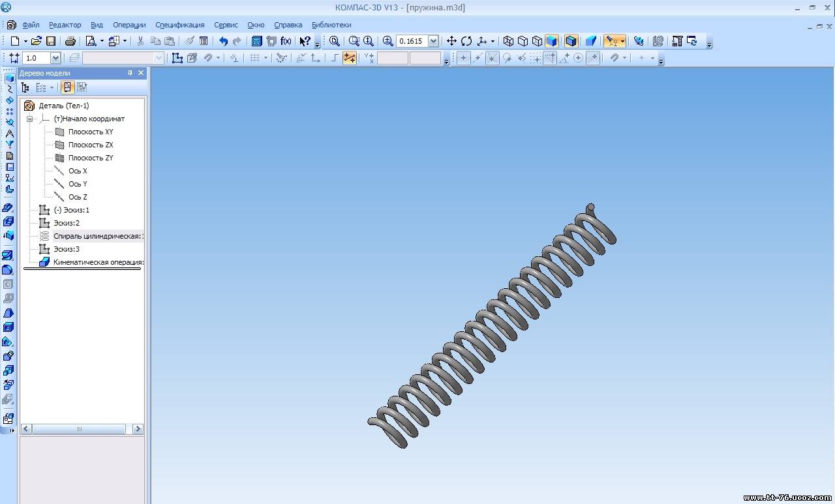This screenshot has width=835, height=504.
Task: Expand the tree structure display dropdown
Action: tap(52, 87)
